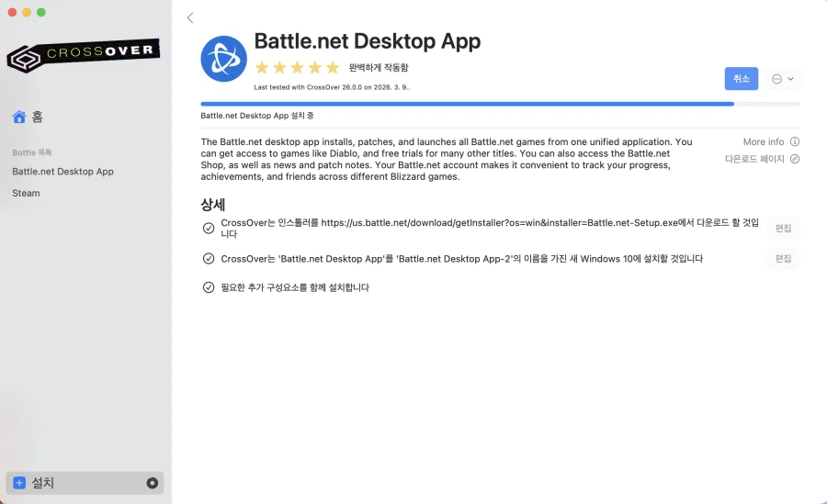Click the Battle.net Desktop App title heading
The width and height of the screenshot is (827, 504).
pyautogui.click(x=368, y=41)
